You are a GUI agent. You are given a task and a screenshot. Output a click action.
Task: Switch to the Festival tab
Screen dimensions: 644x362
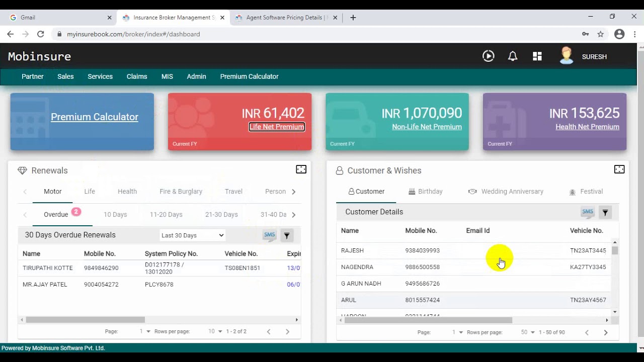586,192
